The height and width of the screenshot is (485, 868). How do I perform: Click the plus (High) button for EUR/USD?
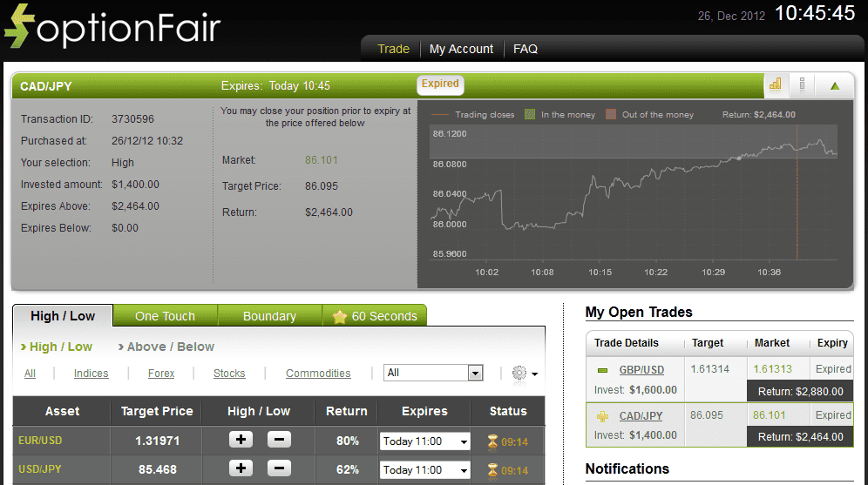point(241,441)
